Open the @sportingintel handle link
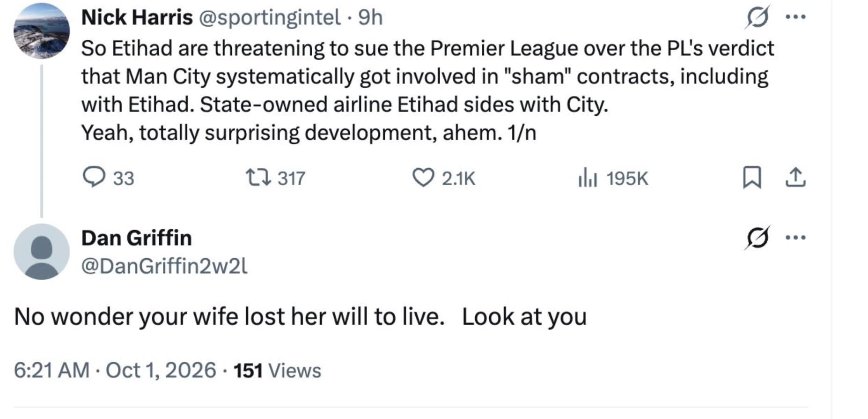Image resolution: width=868 pixels, height=419 pixels. tap(270, 17)
